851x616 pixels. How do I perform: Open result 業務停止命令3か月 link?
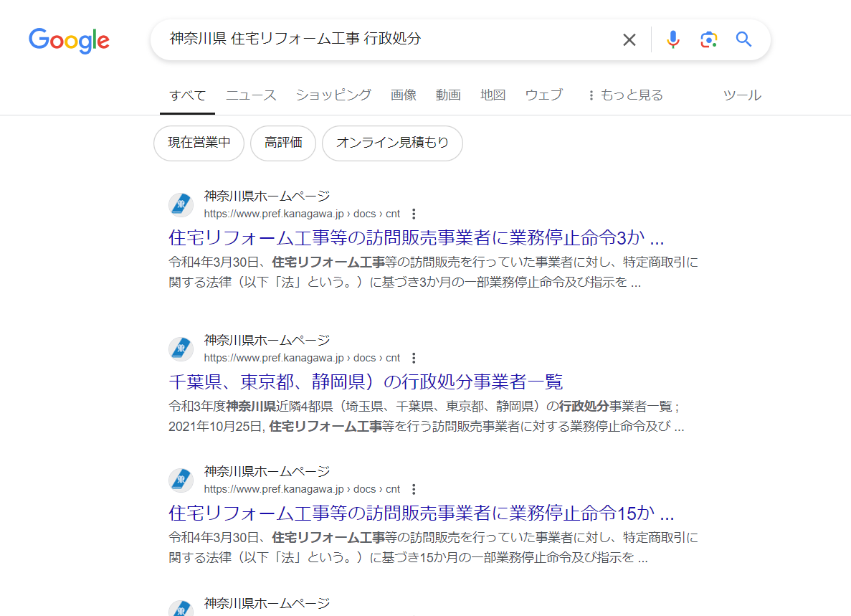click(417, 237)
